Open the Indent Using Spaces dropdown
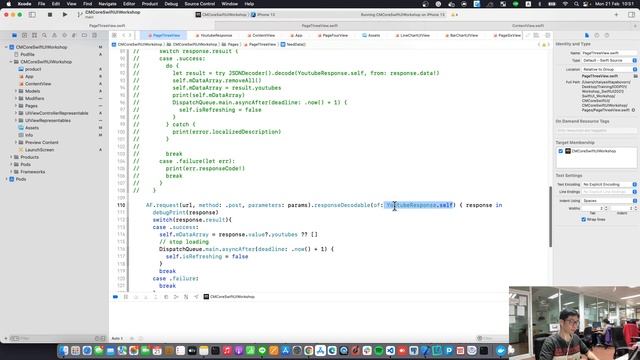Image resolution: width=640 pixels, height=360 pixels. point(609,201)
